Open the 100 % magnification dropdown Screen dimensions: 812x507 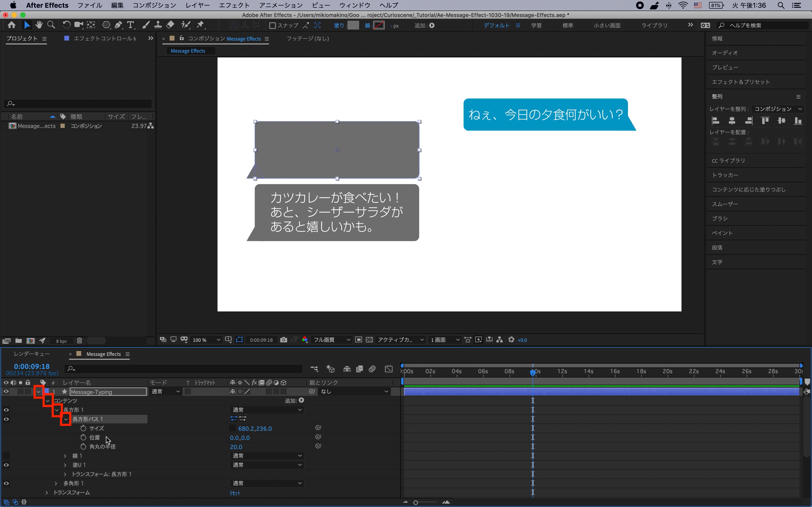[x=206, y=340]
